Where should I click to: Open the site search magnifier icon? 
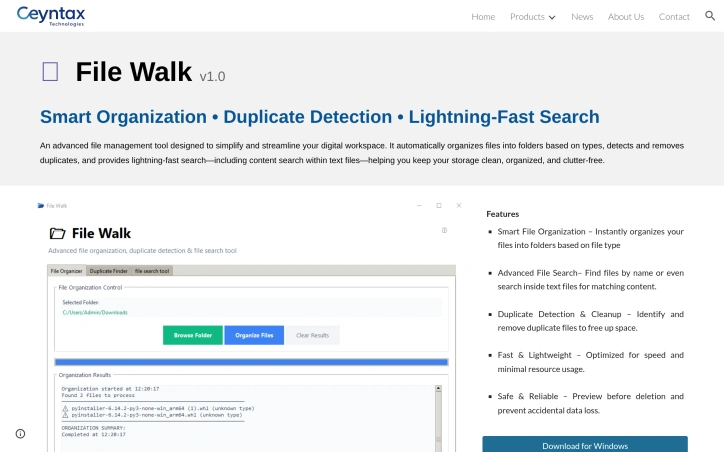click(710, 16)
